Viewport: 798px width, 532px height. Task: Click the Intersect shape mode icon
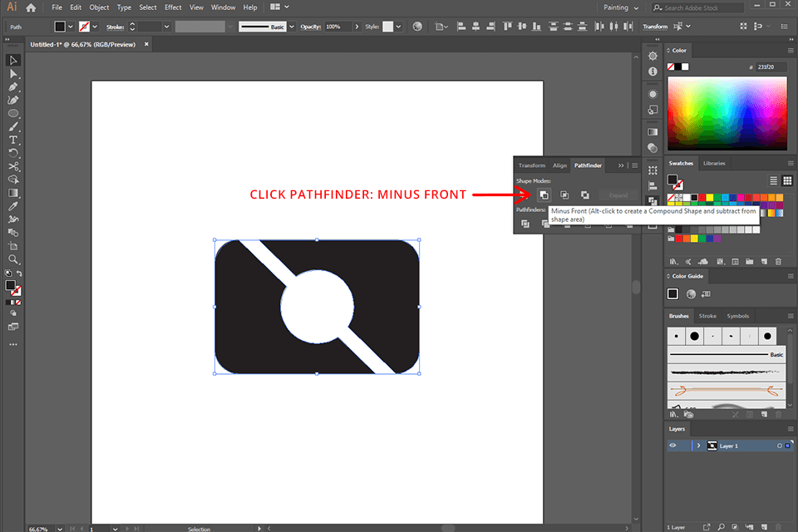coord(564,195)
